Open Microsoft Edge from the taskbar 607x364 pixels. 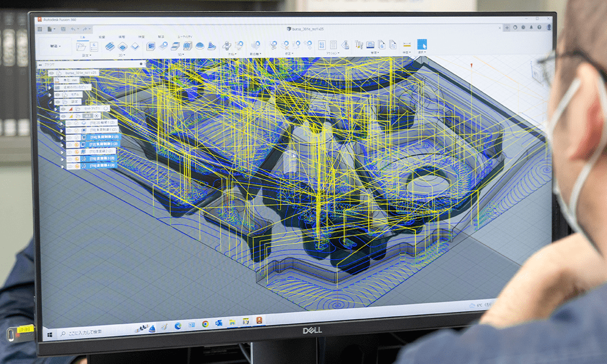pos(178,326)
